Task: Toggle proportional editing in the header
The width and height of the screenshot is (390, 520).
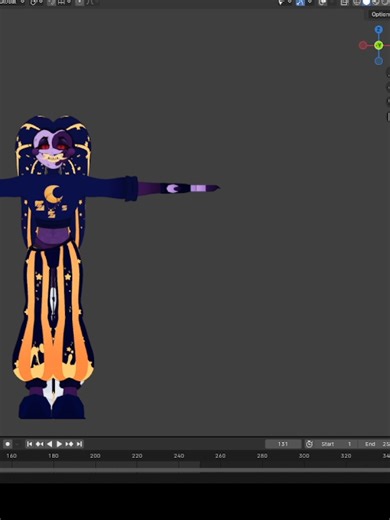Action: coord(79,2)
